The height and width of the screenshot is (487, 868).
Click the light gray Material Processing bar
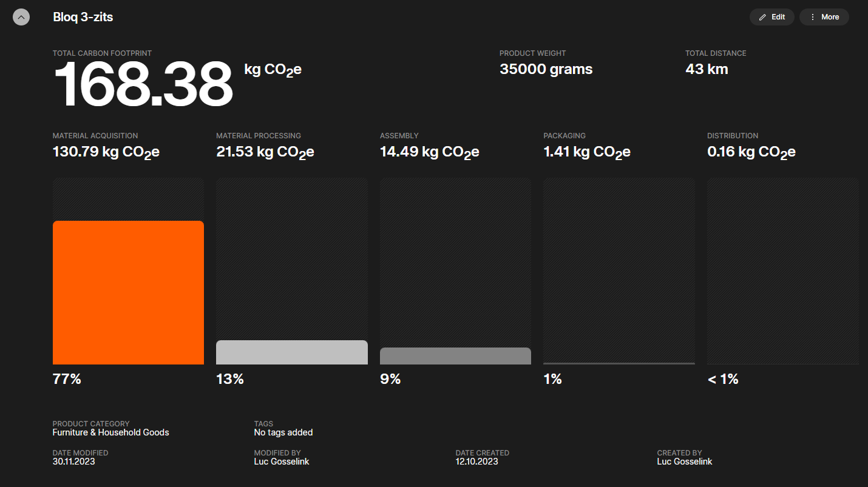point(291,352)
